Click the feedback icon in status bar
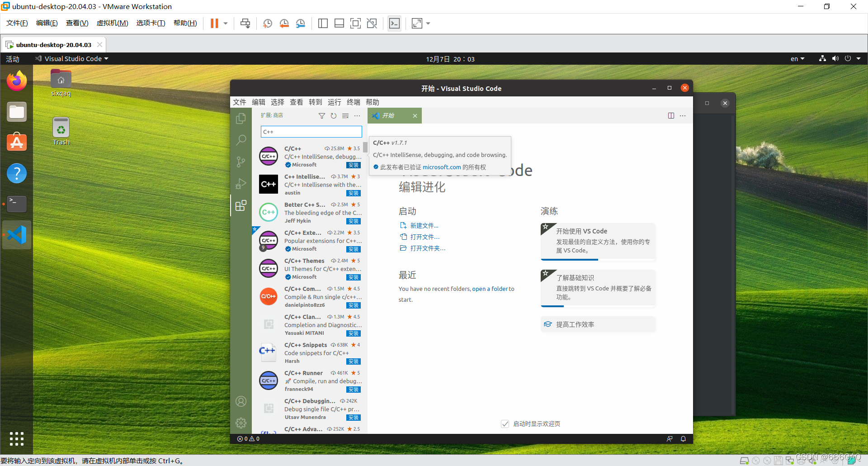 [x=670, y=439]
